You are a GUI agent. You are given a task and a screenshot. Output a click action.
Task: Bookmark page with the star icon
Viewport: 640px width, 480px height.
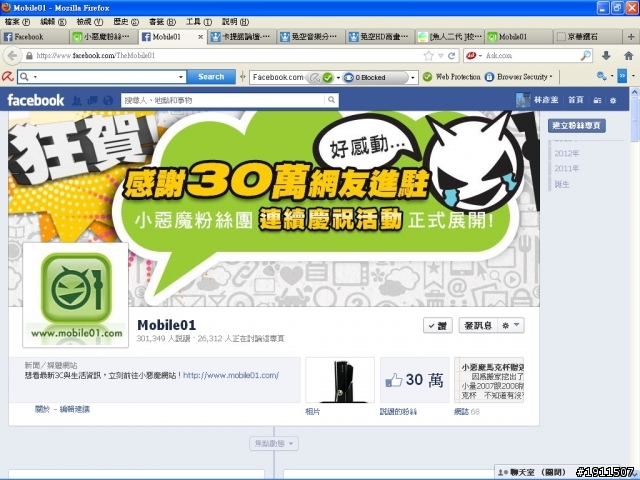[428, 56]
